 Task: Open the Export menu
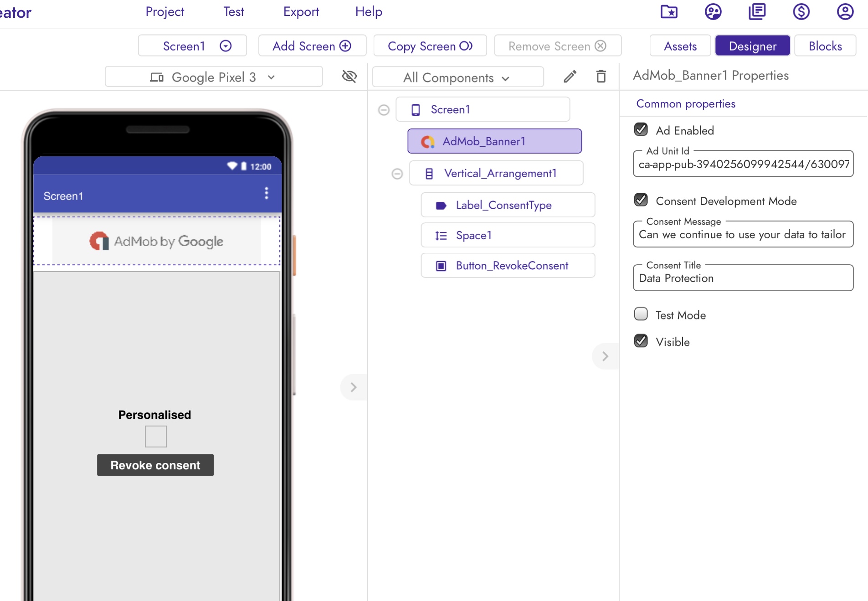301,12
